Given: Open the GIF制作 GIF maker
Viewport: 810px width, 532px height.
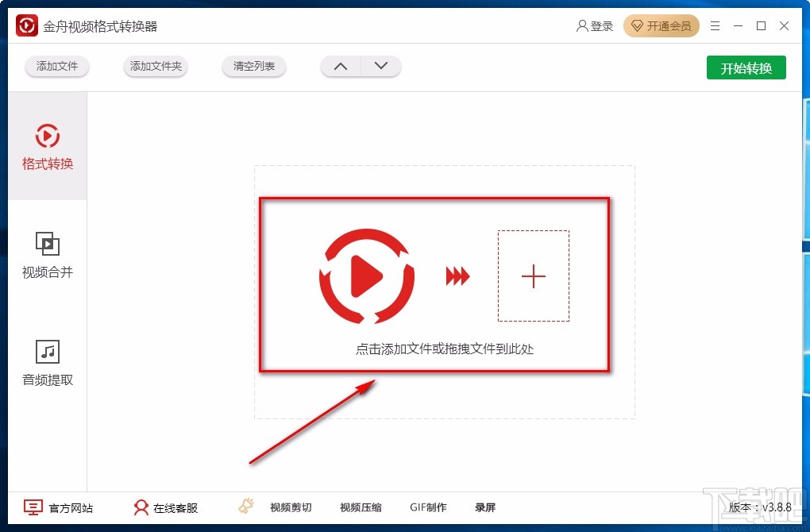Looking at the screenshot, I should coord(428,507).
